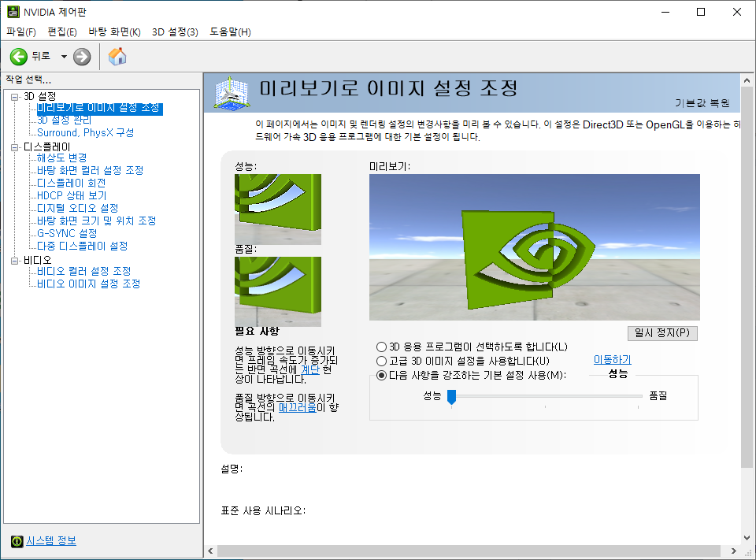This screenshot has width=756, height=560.
Task: Open the 도움말(H) menu
Action: 230,32
